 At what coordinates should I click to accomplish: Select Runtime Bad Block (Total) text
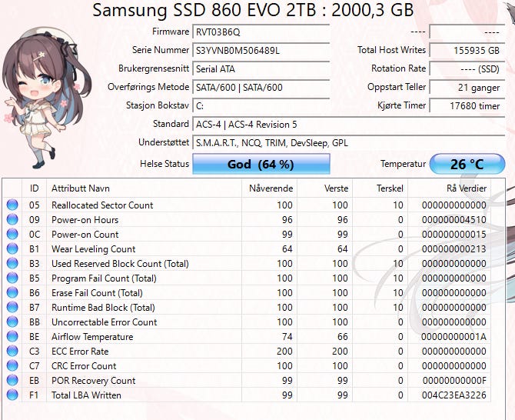[x=103, y=307]
